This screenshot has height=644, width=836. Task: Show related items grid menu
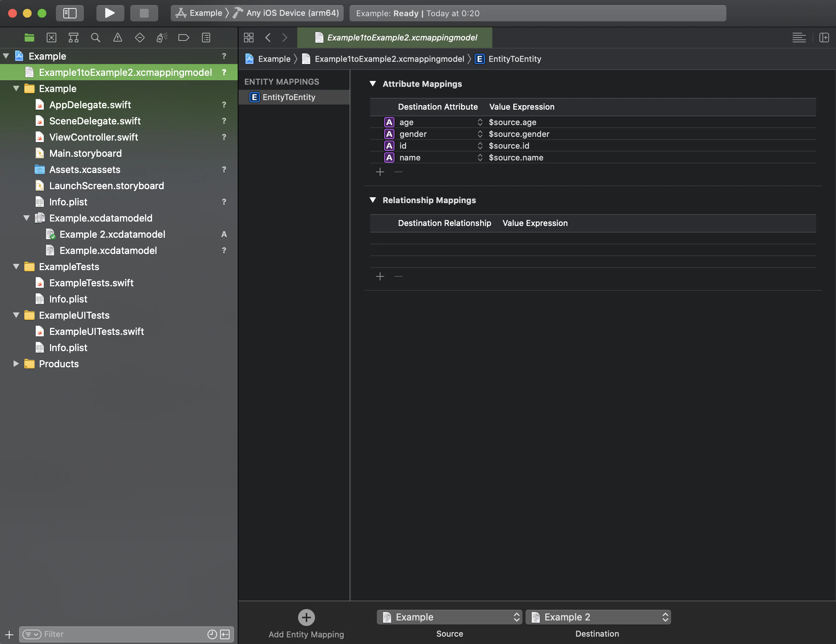(249, 38)
